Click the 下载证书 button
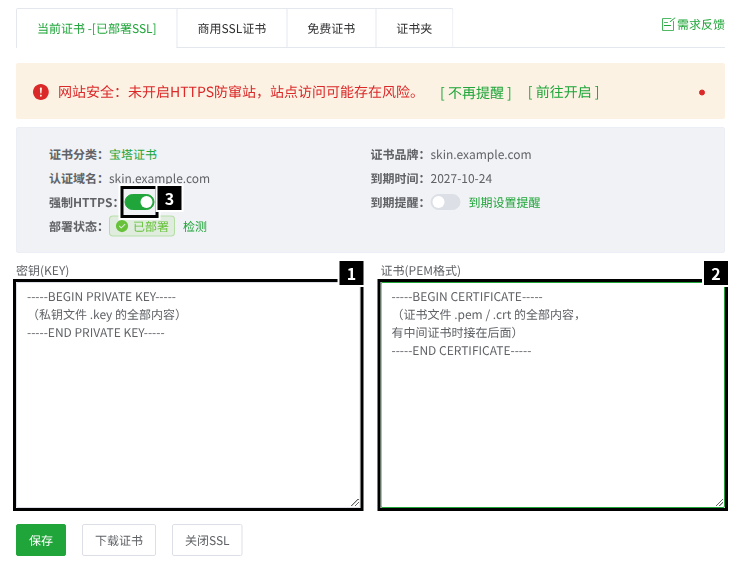 119,540
